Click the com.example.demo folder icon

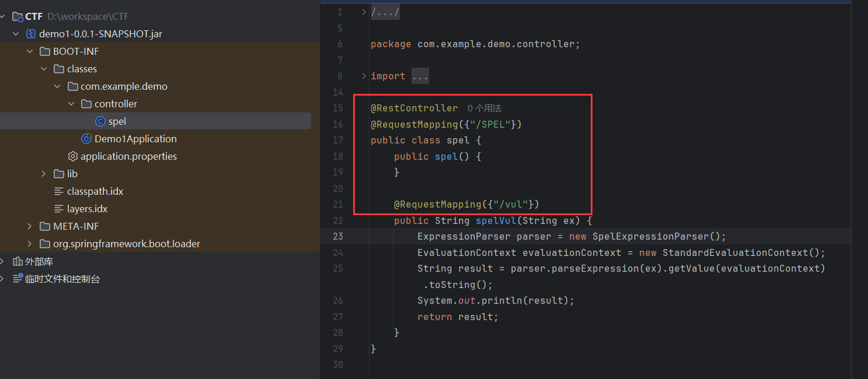[x=72, y=86]
